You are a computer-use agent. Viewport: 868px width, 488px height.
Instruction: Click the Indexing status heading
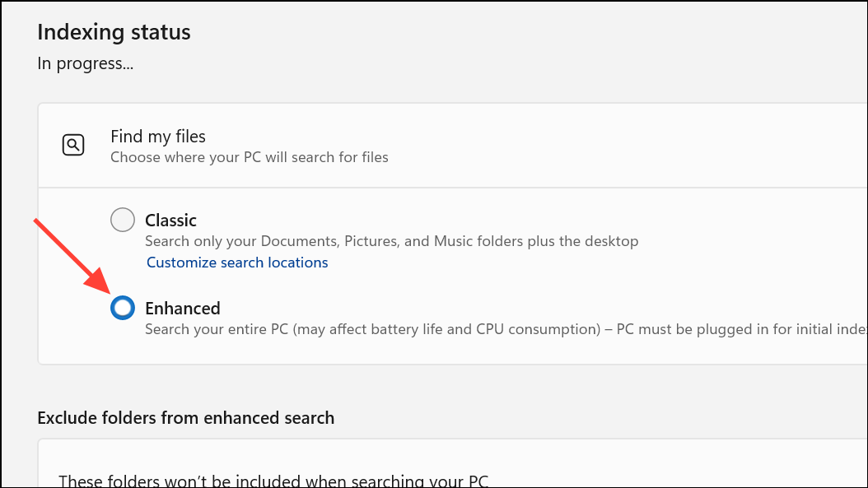pos(113,32)
